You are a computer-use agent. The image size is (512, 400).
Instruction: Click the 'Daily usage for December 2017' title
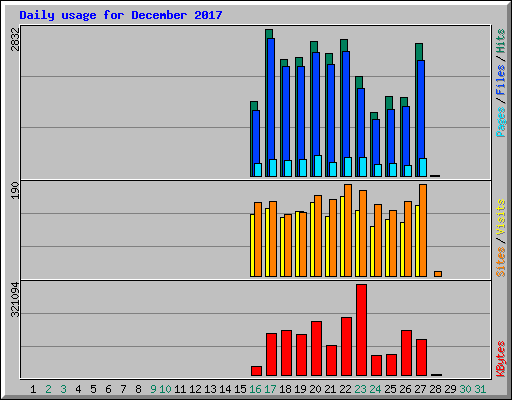click(121, 15)
